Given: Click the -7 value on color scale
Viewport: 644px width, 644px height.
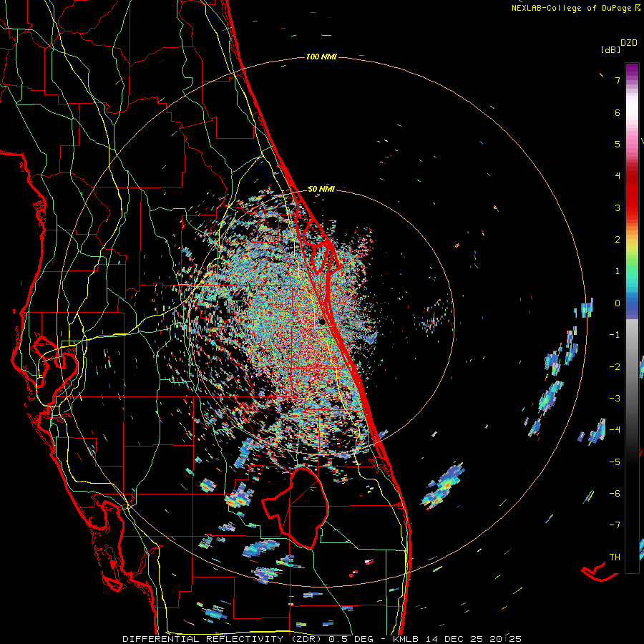Looking at the screenshot, I should click(615, 525).
